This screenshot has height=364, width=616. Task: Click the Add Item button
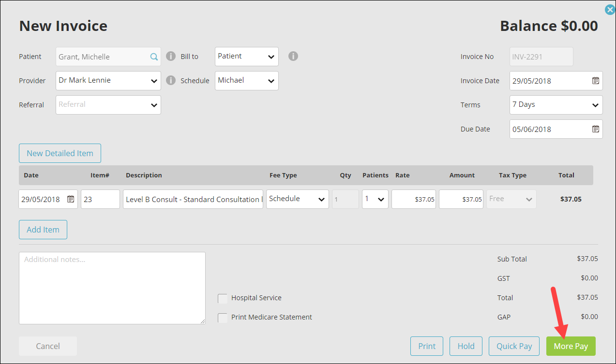coord(43,230)
